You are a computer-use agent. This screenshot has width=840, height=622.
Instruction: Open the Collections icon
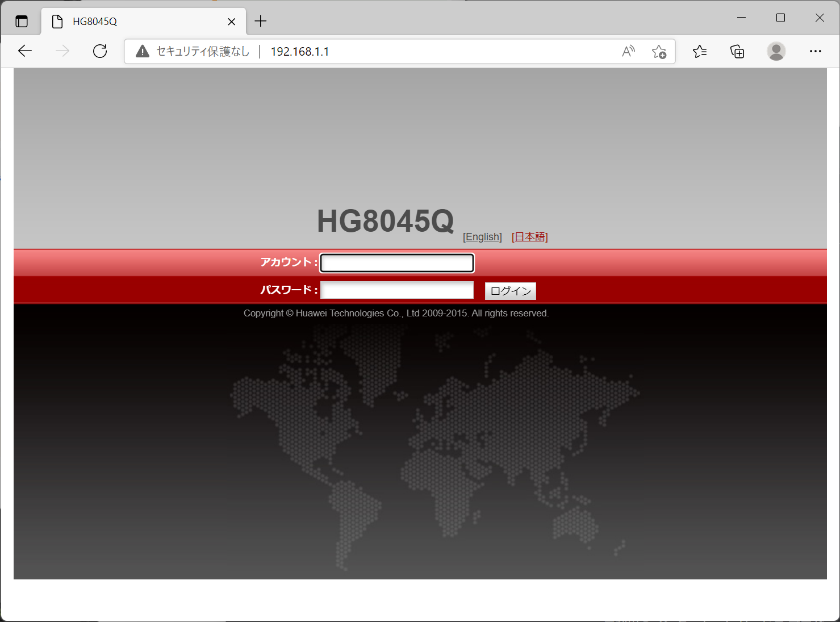(737, 52)
